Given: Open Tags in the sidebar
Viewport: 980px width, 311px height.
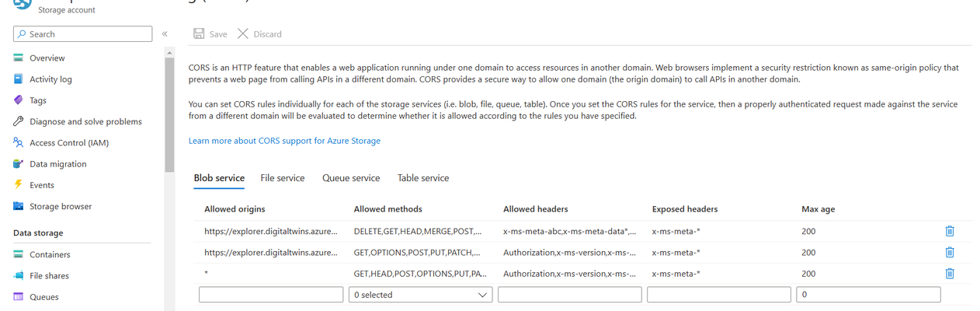Looking at the screenshot, I should [38, 100].
